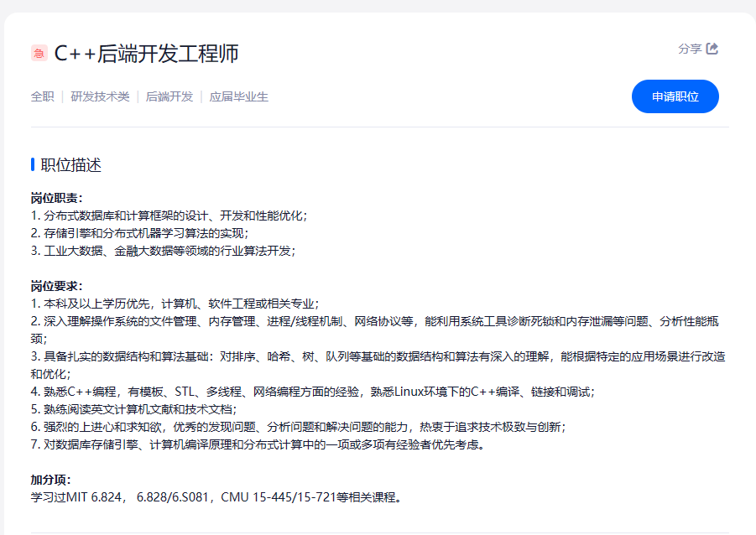
Task: Click the line about 分布式数据库和计算框架
Action: 169,216
